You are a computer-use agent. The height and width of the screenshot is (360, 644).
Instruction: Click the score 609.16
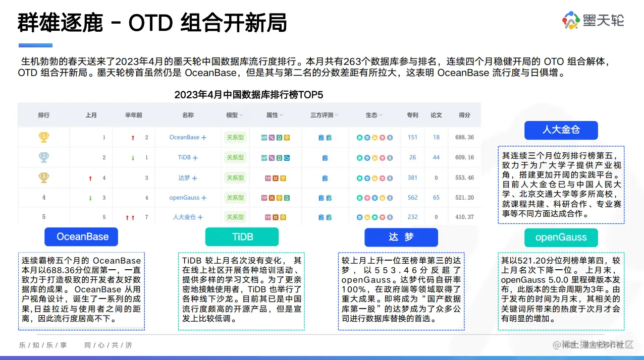464,157
